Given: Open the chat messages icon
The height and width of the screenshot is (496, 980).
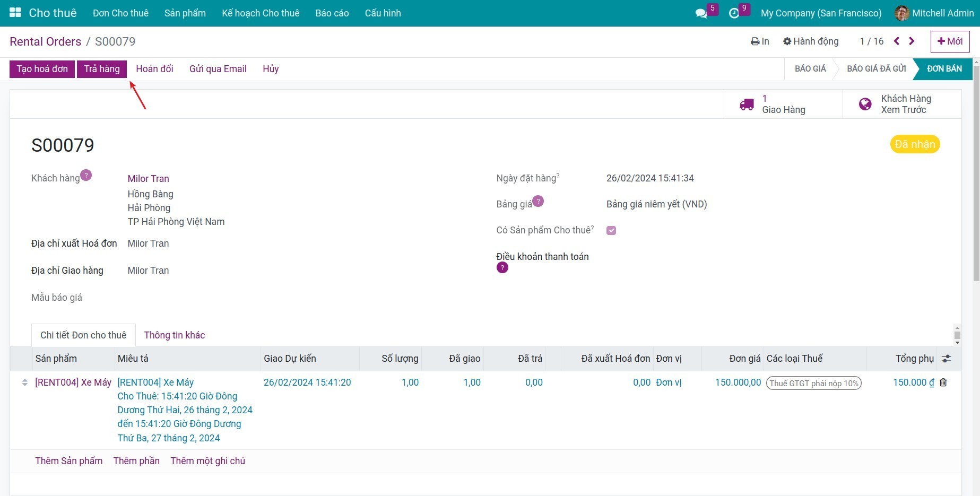Looking at the screenshot, I should [x=701, y=13].
